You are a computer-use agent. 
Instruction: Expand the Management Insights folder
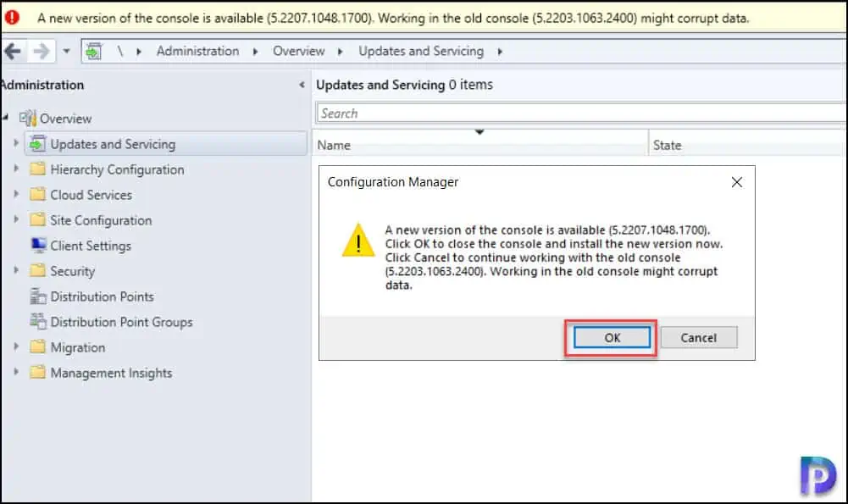(16, 372)
